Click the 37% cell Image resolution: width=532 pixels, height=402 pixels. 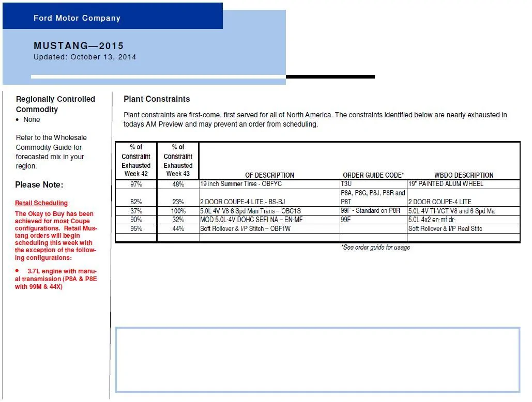point(136,211)
